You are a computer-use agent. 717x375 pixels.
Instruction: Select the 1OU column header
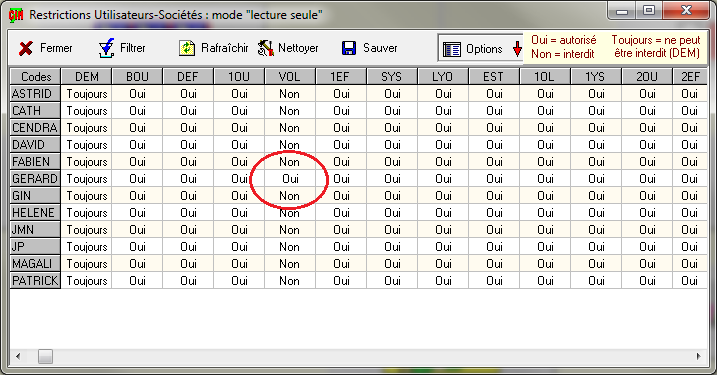click(239, 76)
